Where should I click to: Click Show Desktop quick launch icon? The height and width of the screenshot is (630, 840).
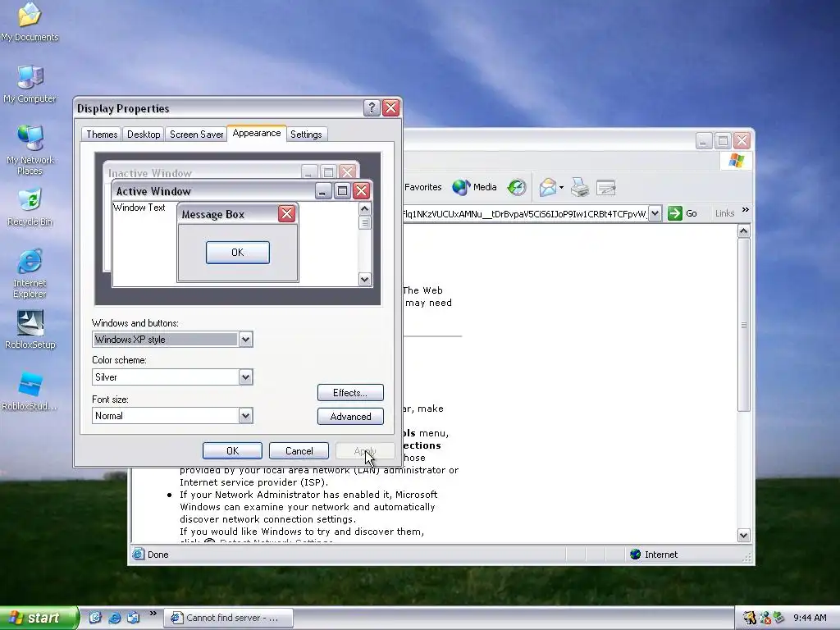tap(95, 618)
